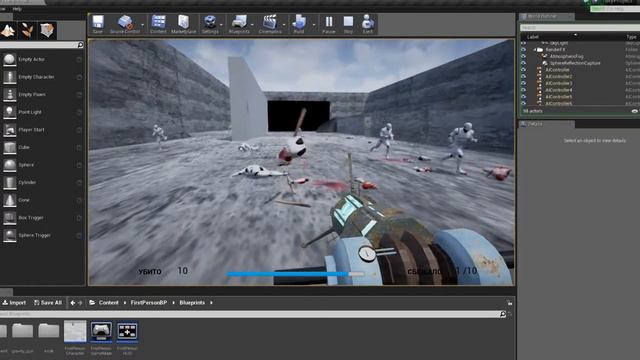Switch to the World Outliner tab

coord(546,17)
